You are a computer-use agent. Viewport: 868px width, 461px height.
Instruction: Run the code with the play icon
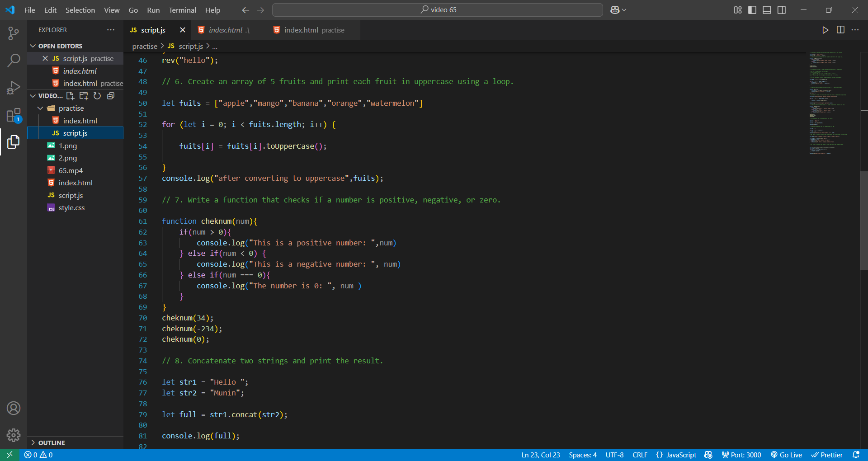click(826, 30)
